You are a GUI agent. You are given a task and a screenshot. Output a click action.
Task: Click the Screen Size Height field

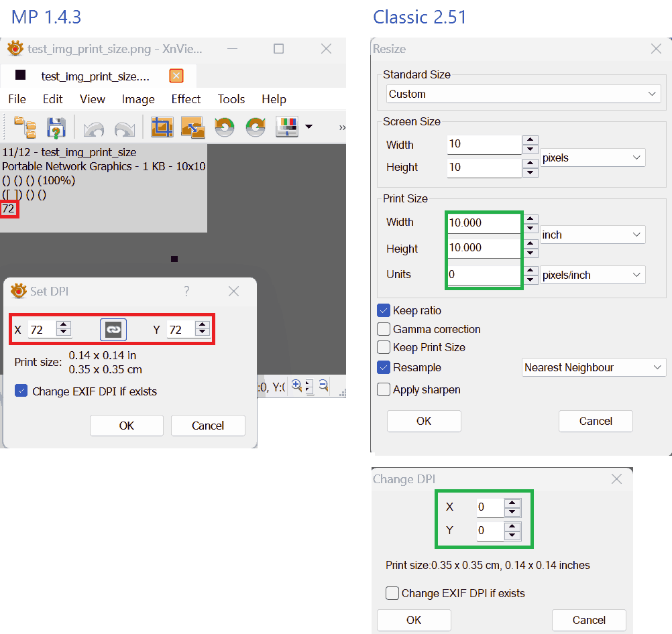tap(484, 168)
